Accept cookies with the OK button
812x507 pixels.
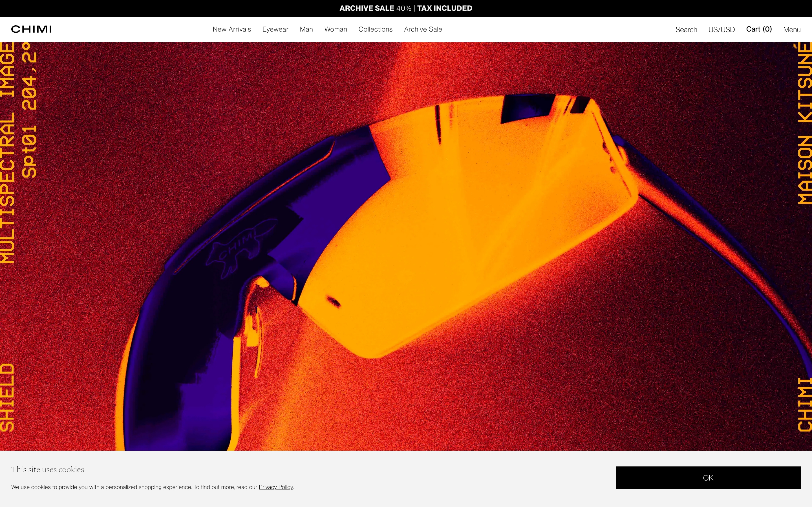coord(708,477)
